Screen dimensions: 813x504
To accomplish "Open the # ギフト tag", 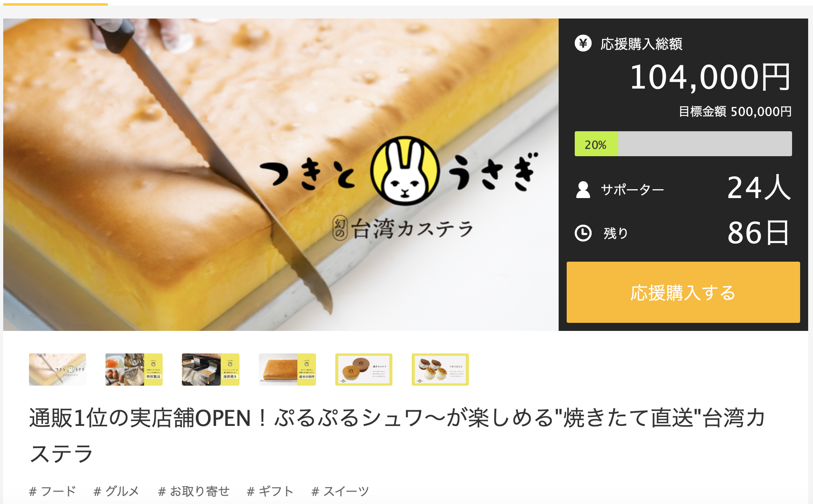I will tap(270, 491).
